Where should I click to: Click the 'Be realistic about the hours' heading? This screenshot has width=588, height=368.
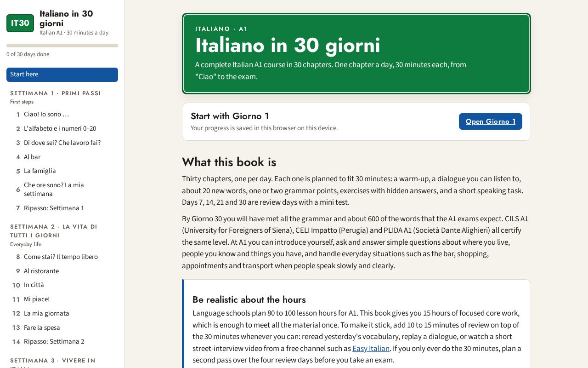249,300
